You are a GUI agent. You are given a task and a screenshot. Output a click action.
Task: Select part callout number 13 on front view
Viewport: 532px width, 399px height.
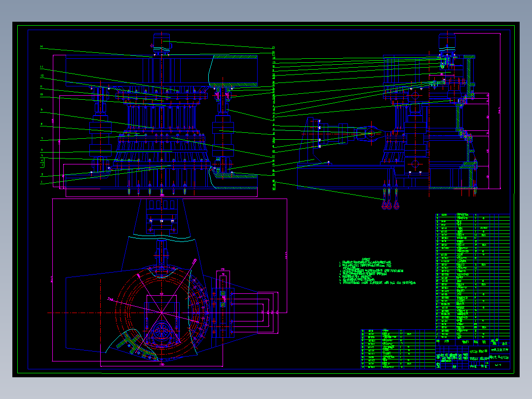pos(41,67)
